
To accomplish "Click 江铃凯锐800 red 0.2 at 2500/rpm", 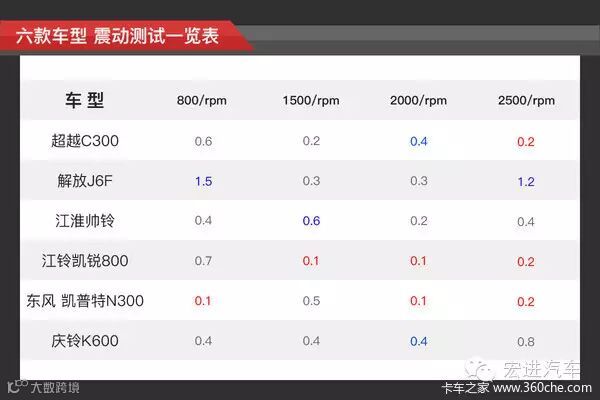I will click(x=526, y=262).
